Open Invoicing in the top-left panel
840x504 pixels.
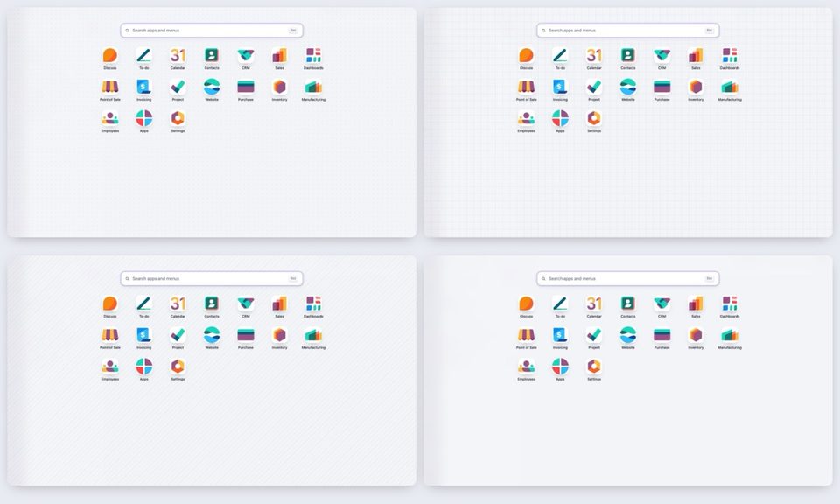point(144,87)
